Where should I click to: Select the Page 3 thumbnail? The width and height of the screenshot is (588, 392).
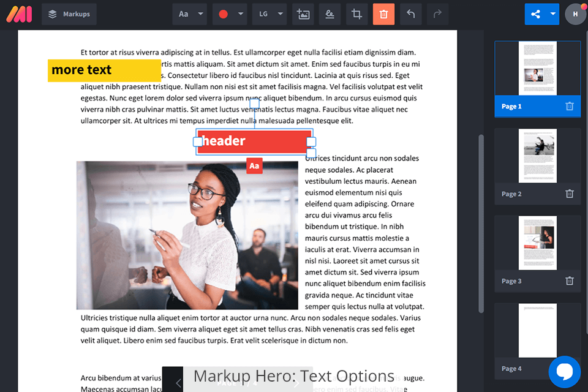coord(538,243)
